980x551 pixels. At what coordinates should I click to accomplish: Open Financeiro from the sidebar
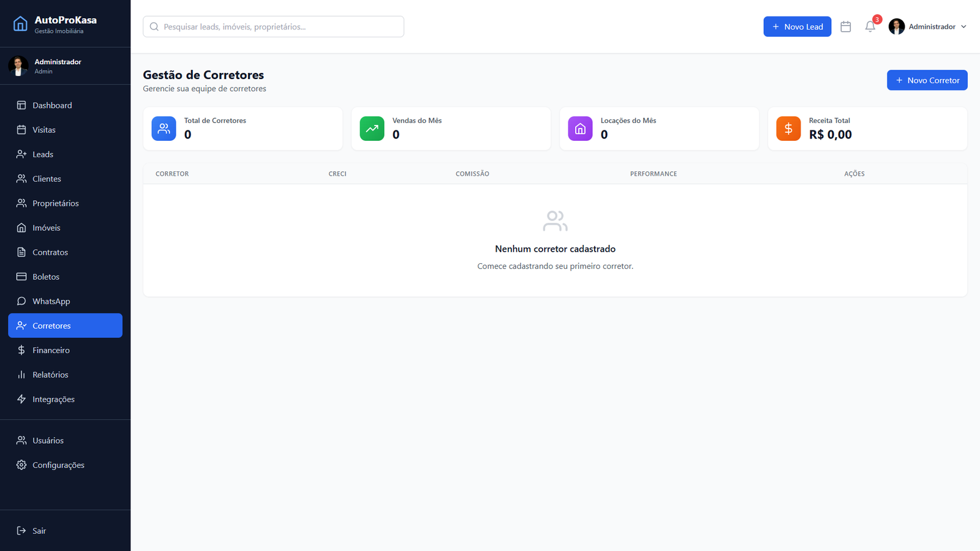tap(51, 350)
